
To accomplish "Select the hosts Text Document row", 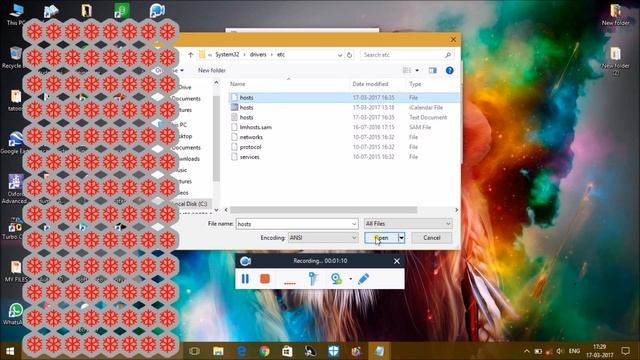I will coord(344,117).
